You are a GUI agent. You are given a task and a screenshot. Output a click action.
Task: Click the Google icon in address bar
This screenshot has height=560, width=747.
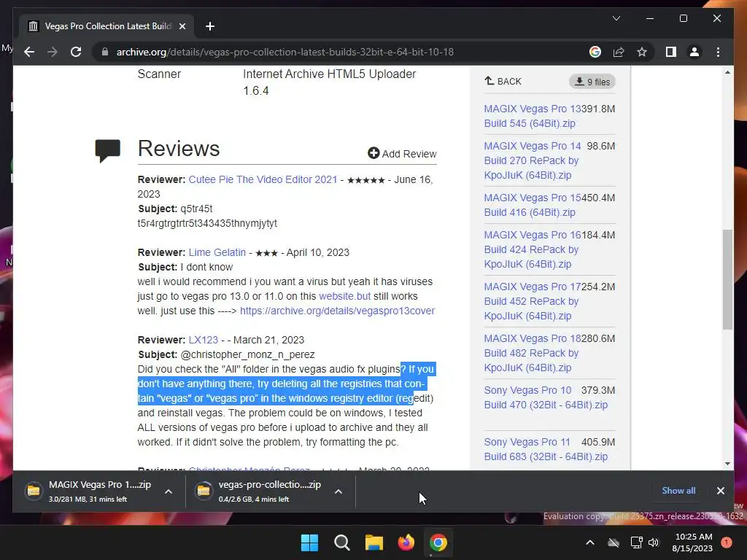[595, 52]
